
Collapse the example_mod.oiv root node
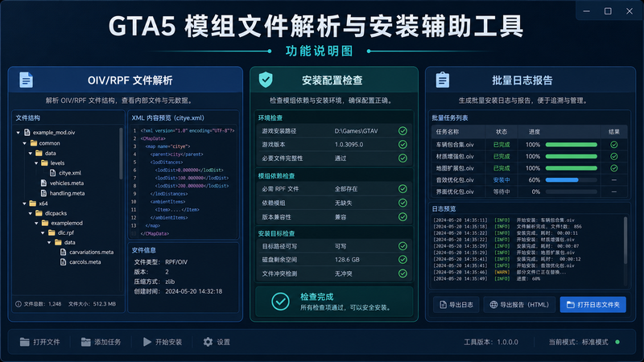coord(18,133)
